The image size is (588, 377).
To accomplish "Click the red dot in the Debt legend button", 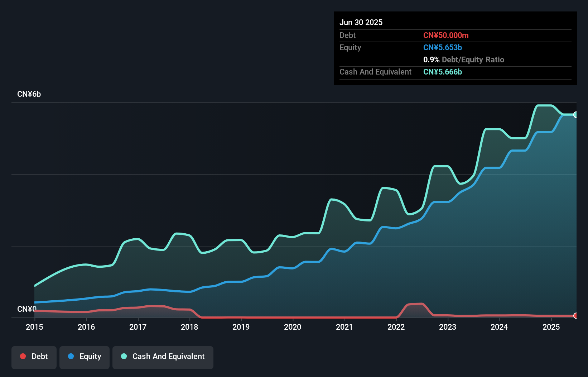I will [x=23, y=356].
